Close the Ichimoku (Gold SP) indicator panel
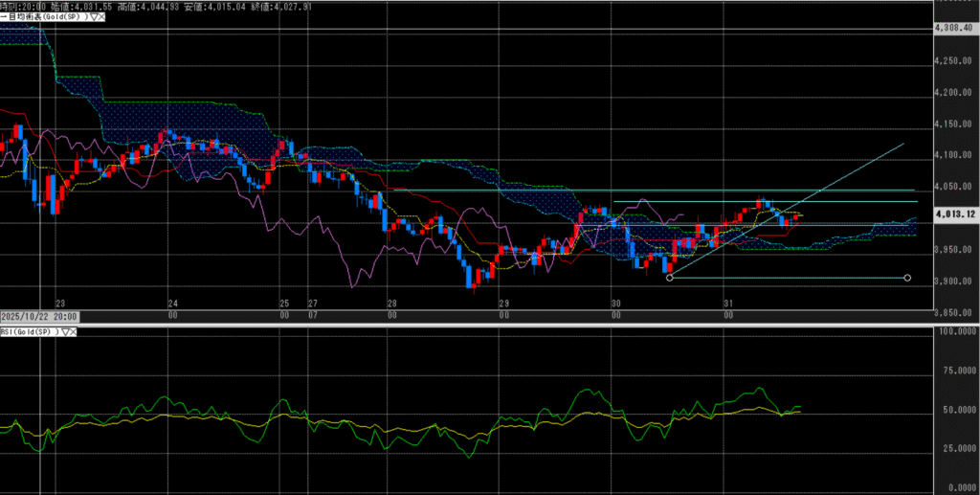This screenshot has width=980, height=495. tap(101, 17)
